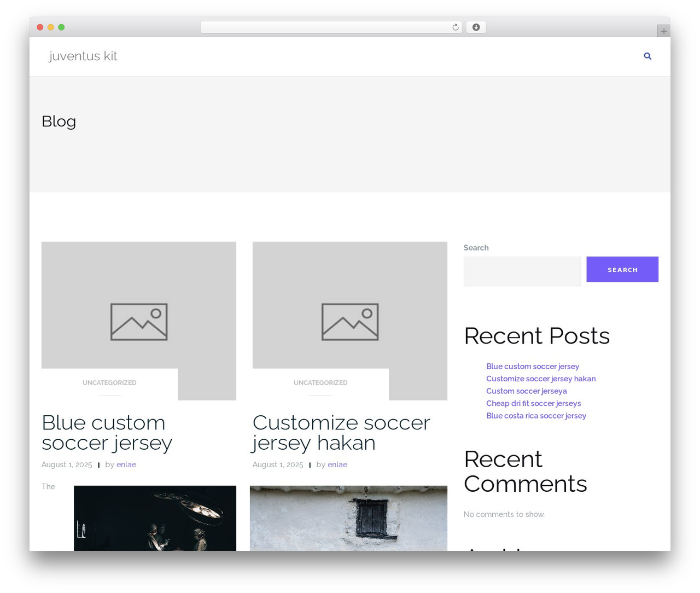
Task: Reload page using the refresh icon
Action: coord(455,27)
